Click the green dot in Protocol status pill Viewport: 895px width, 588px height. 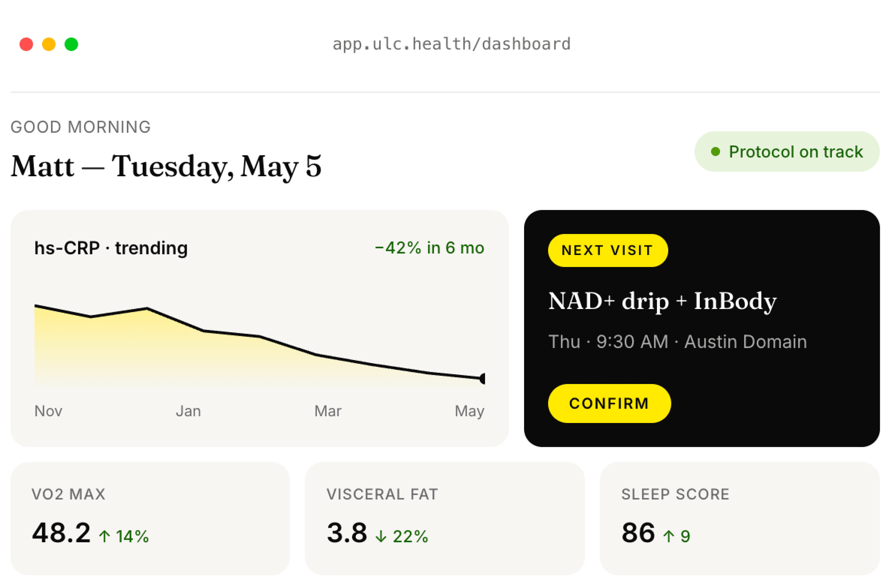(716, 152)
